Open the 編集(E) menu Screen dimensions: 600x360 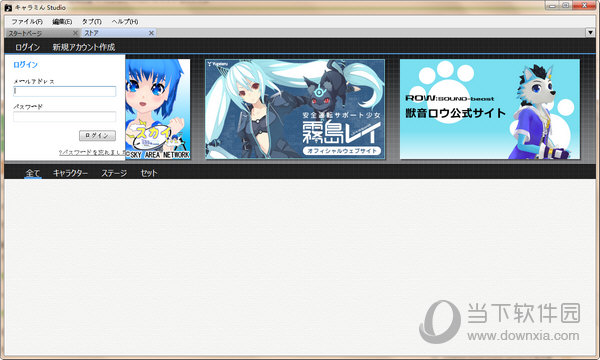point(62,22)
